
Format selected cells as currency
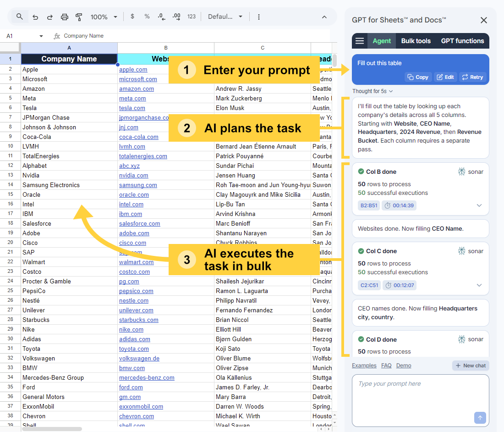pos(132,17)
